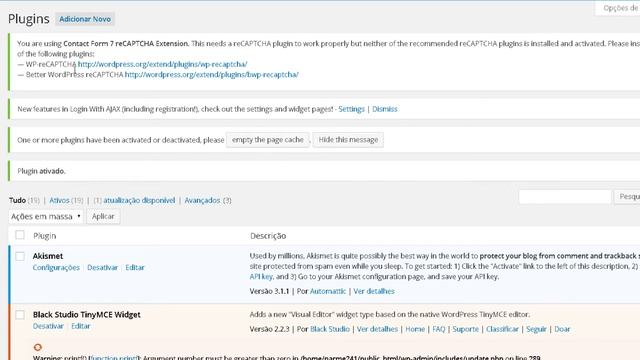
Task: Open the Doar link for Black Studio
Action: pyautogui.click(x=562, y=329)
